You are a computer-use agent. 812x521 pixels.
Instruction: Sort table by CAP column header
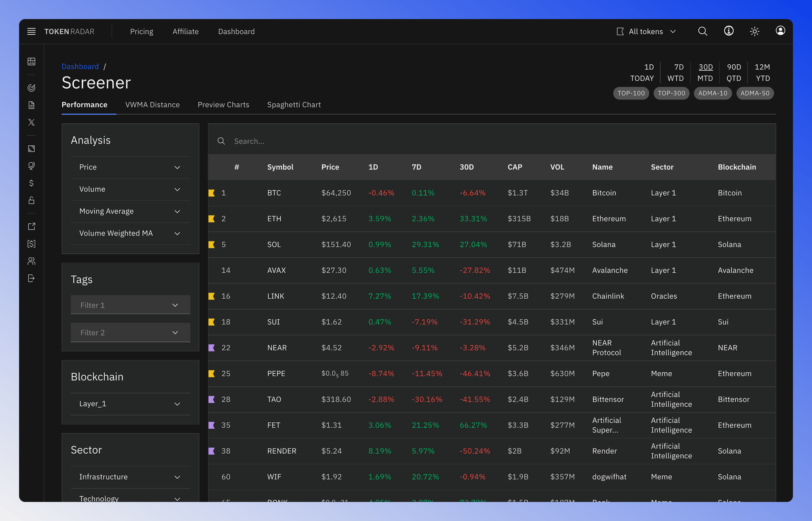tap(515, 167)
